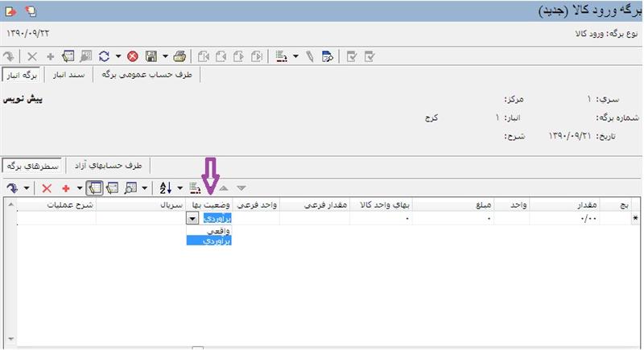Screen dimensions: 644x350
Task: Expand the arrow beside the red plus icon
Action: coord(78,187)
